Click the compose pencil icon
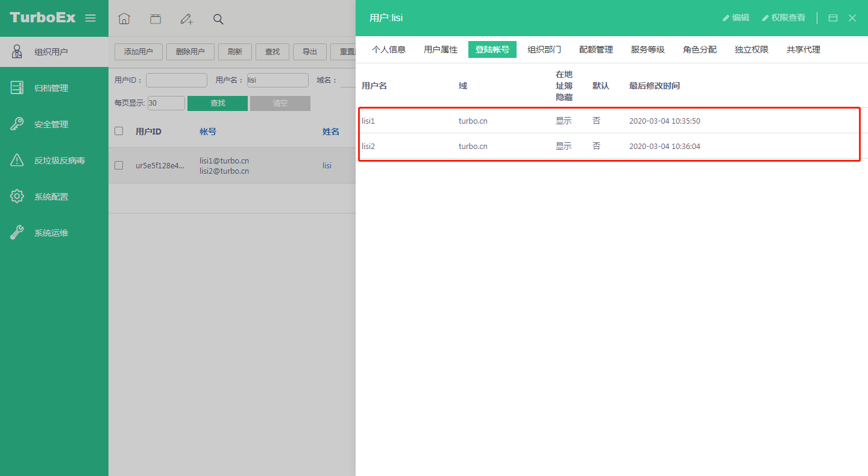The image size is (868, 476). (187, 19)
